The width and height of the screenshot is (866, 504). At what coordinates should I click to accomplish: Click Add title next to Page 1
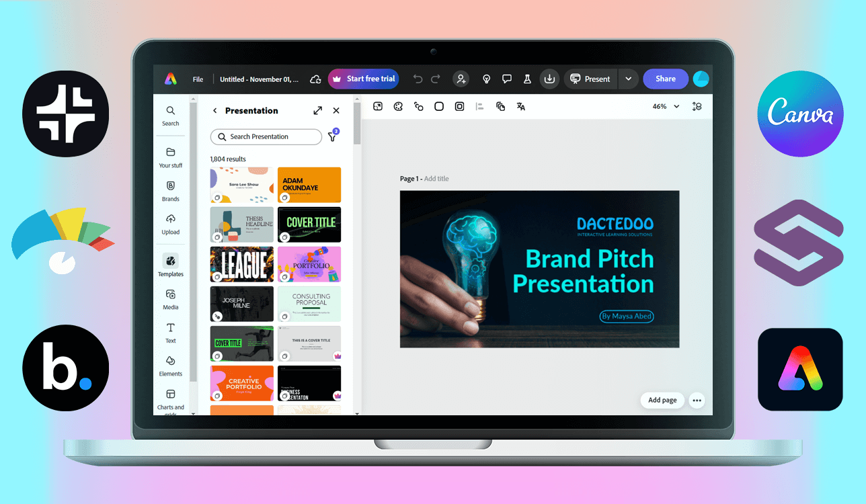click(x=436, y=179)
